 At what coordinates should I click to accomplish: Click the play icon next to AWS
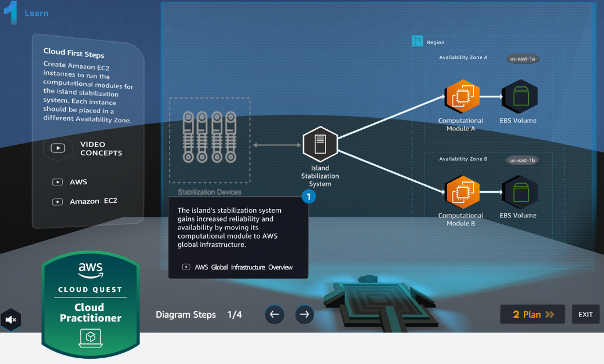(x=57, y=182)
